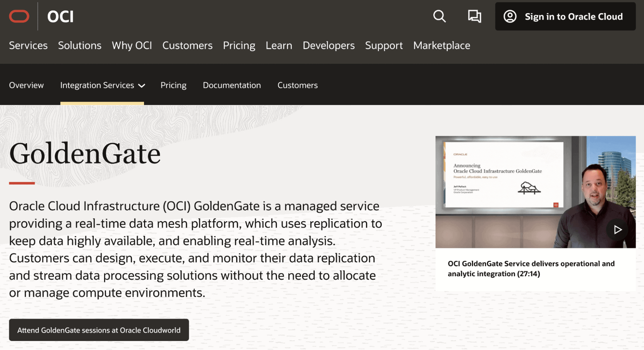Switch to the Documentation tab

(x=231, y=85)
